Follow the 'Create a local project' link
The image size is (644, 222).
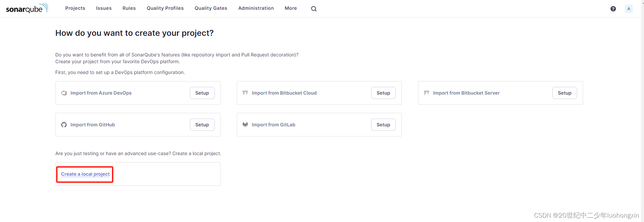[x=85, y=174]
